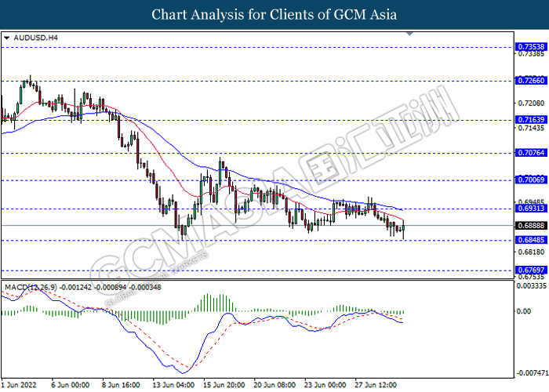The height and width of the screenshot is (392, 549).
Task: Click the 0.68180 price axis value
Action: pos(531,252)
